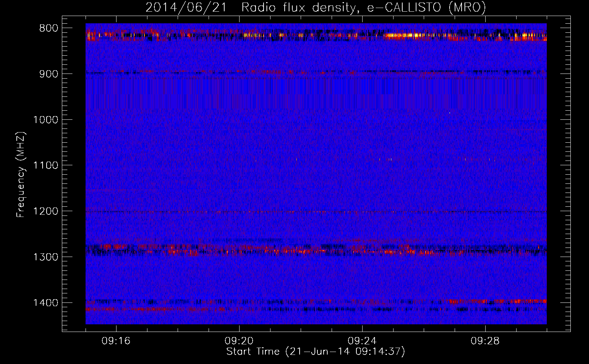Click the 1400 frequency tick label
Image resolution: width=589 pixels, height=364 pixels.
coord(46,303)
